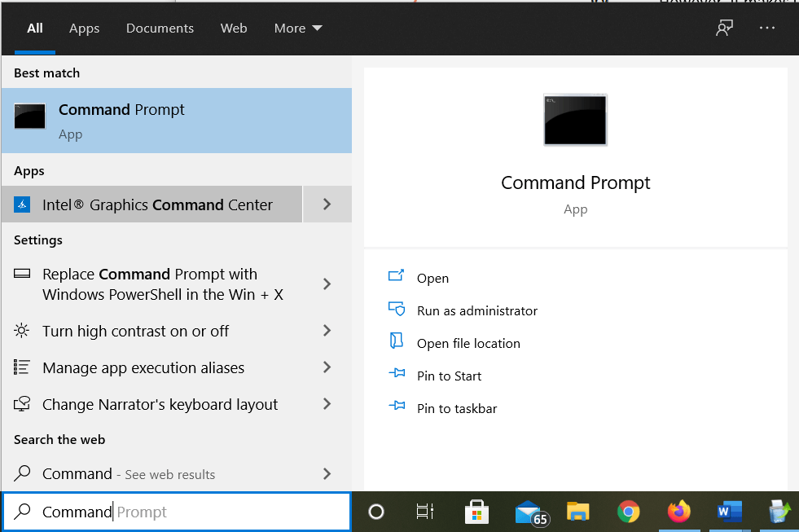This screenshot has height=532, width=799.
Task: Launch Firefox from the taskbar
Action: pyautogui.click(x=678, y=512)
